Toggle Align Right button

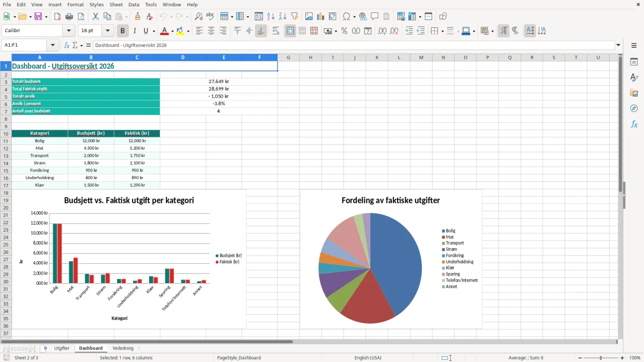point(223,31)
